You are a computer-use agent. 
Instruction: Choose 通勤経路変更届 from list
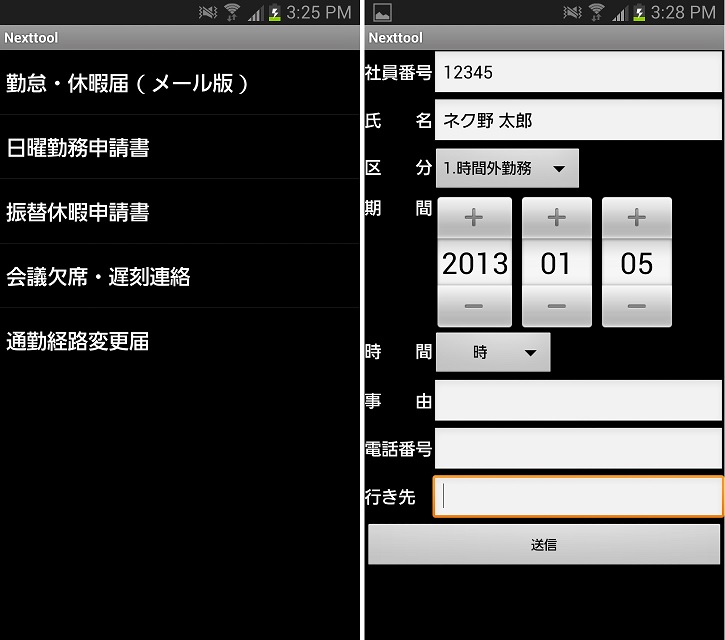click(179, 341)
